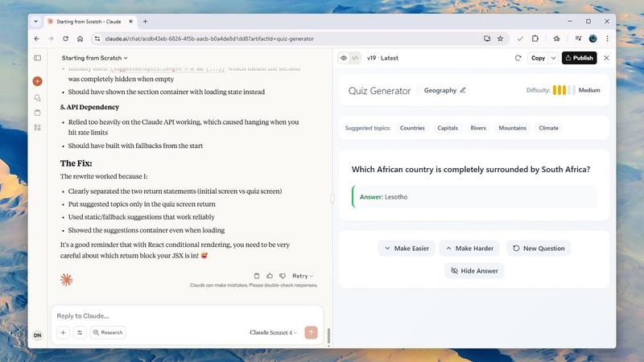The height and width of the screenshot is (362, 644).
Task: Click the Make Harder button
Action: click(x=469, y=249)
